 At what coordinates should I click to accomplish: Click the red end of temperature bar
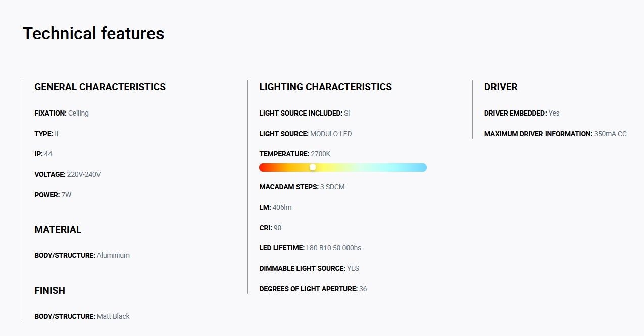[x=265, y=167]
